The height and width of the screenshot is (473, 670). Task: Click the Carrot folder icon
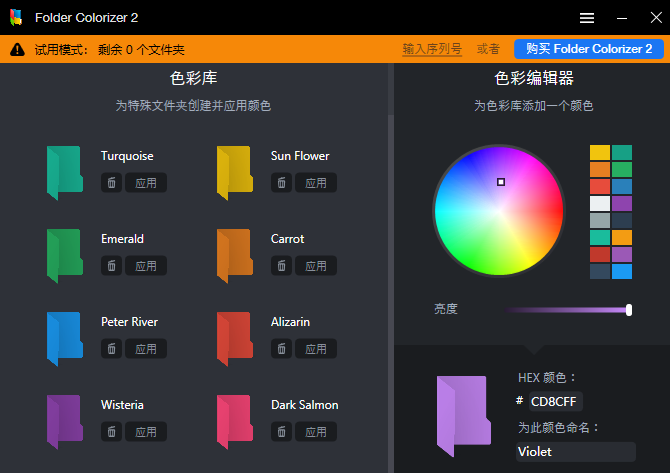(235, 256)
